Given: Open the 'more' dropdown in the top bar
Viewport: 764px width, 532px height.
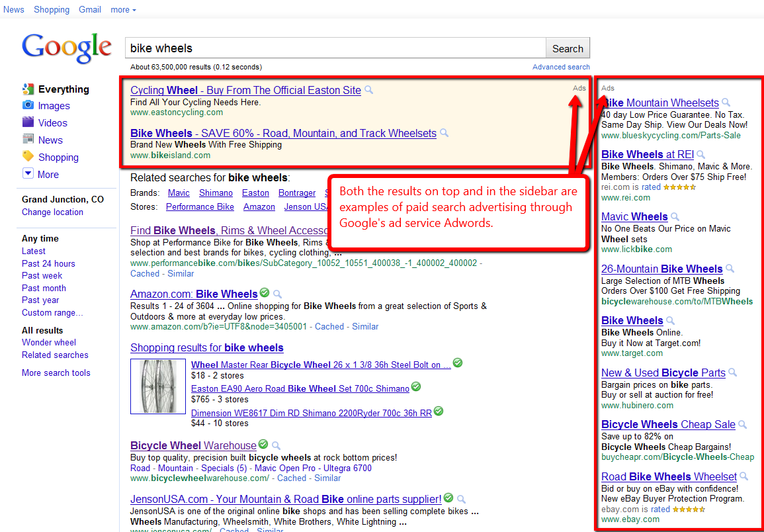Looking at the screenshot, I should click(x=123, y=9).
